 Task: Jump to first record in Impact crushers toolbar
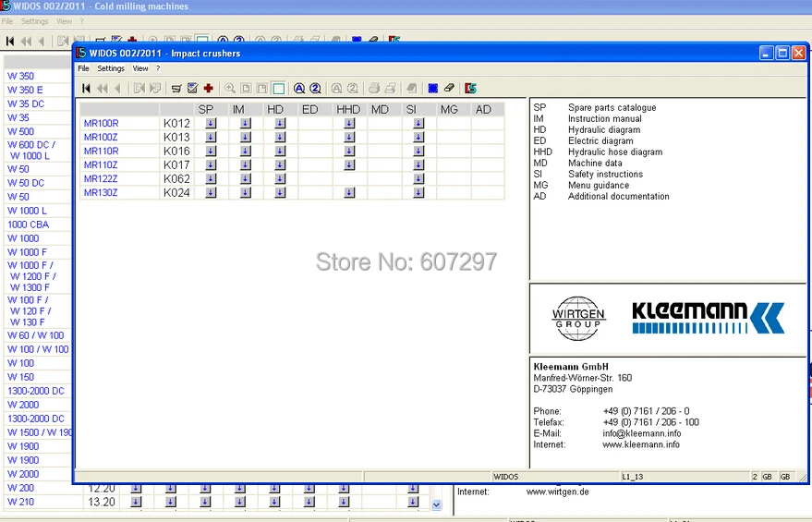pyautogui.click(x=87, y=89)
